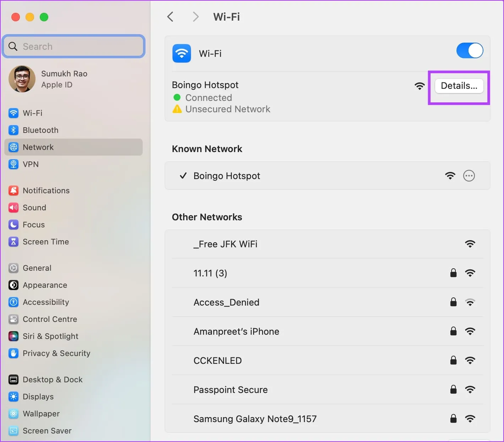Toggle the Wi-Fi switch off
Screen dimensions: 504x442
469,51
